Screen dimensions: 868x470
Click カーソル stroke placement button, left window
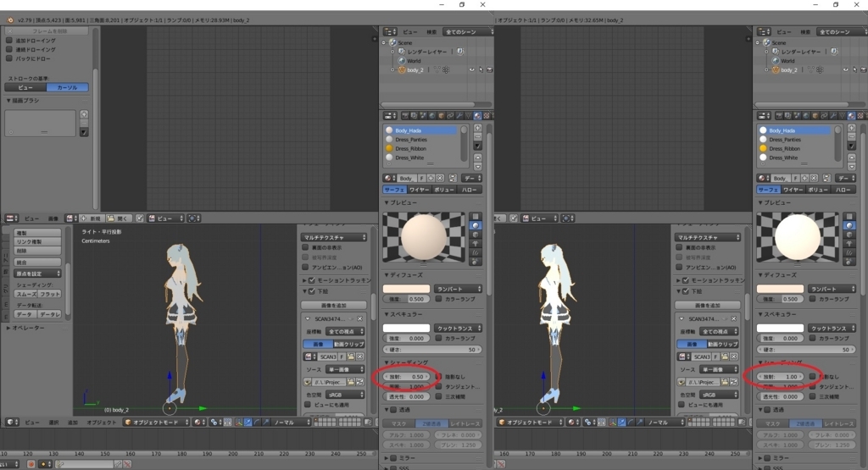[x=67, y=87]
